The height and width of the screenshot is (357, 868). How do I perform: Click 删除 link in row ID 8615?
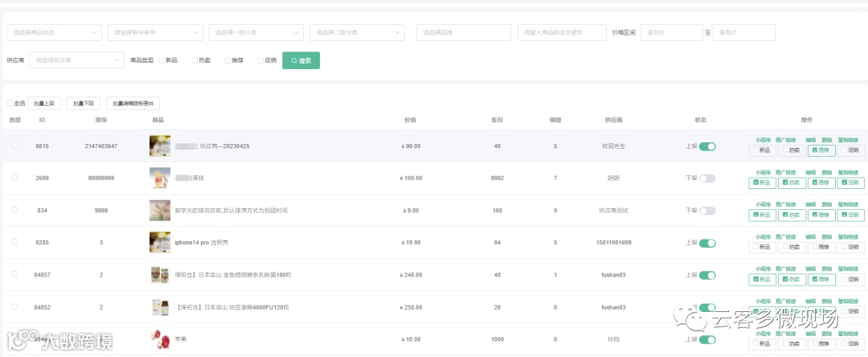click(826, 140)
